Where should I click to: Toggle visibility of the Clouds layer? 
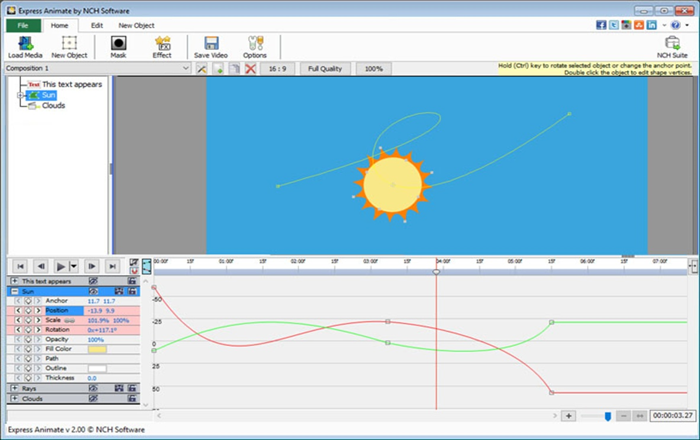[x=93, y=398]
